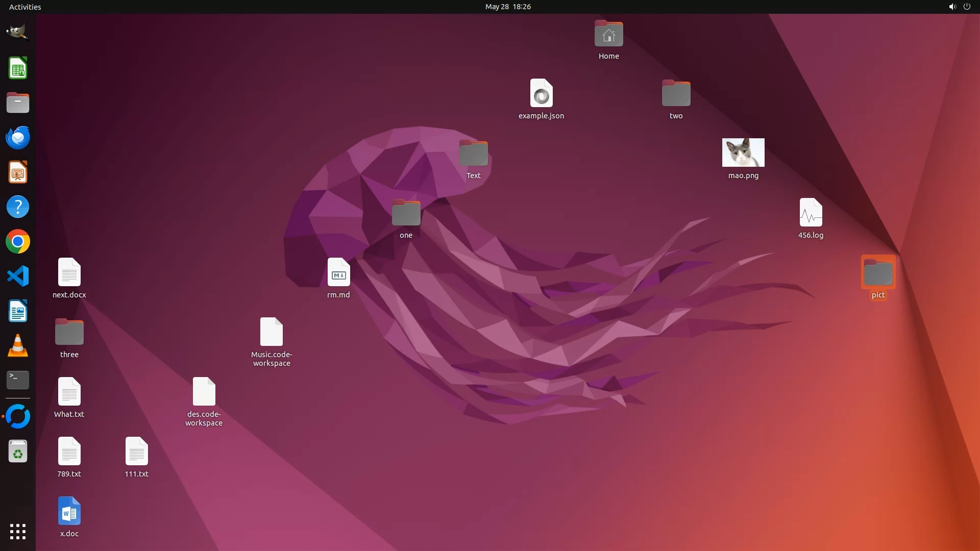Open VLC media player
Viewport: 980px width, 551px height.
click(17, 346)
